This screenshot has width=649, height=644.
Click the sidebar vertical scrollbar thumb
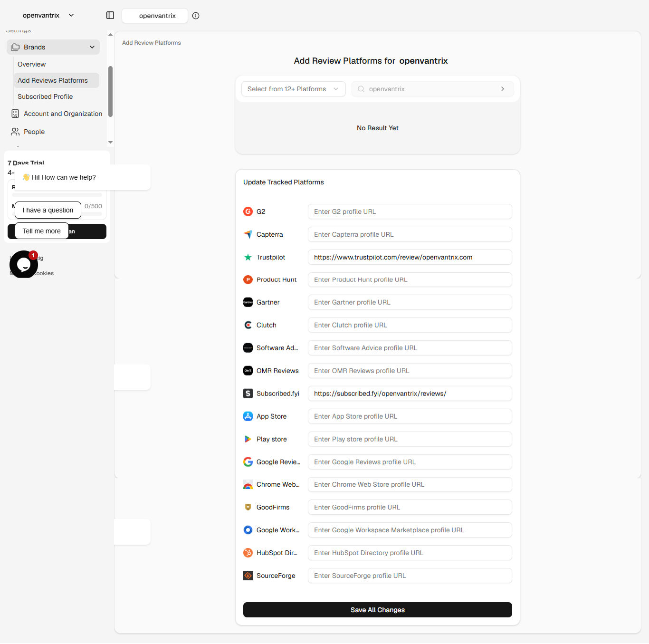tap(110, 91)
